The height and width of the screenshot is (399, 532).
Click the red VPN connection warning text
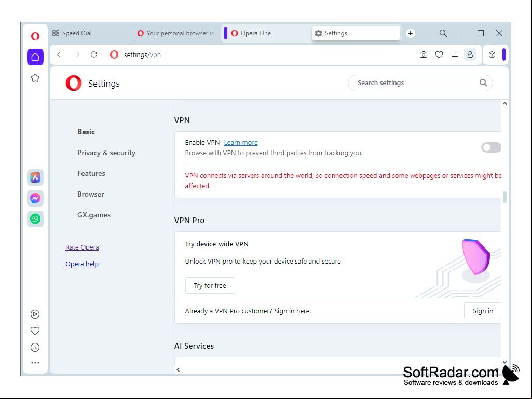tap(343, 181)
